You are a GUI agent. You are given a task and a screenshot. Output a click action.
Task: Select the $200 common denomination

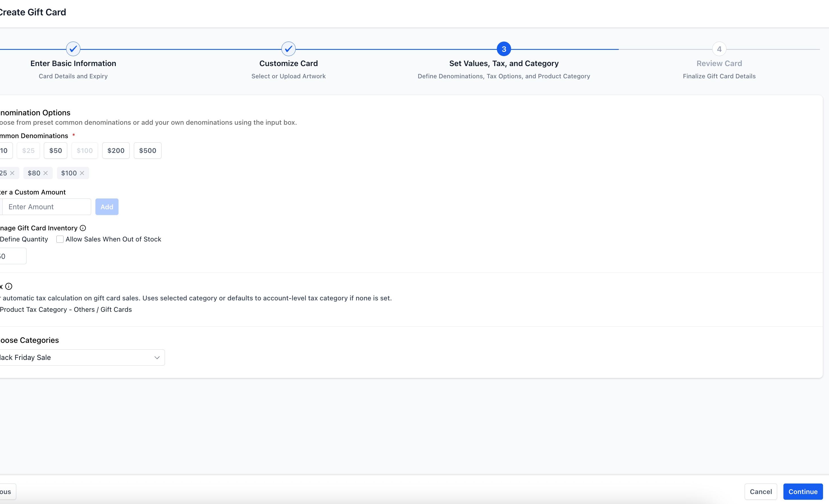point(116,151)
